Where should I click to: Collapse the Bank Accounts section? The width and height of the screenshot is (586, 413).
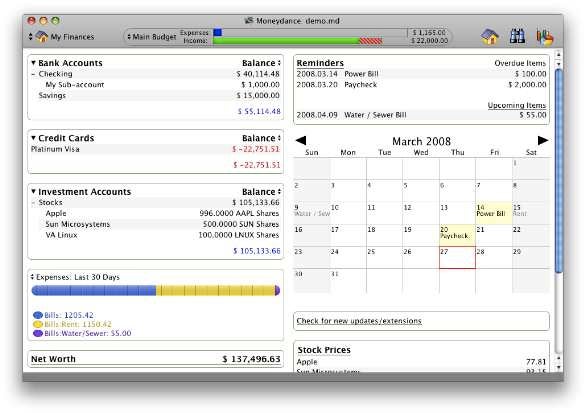33,63
